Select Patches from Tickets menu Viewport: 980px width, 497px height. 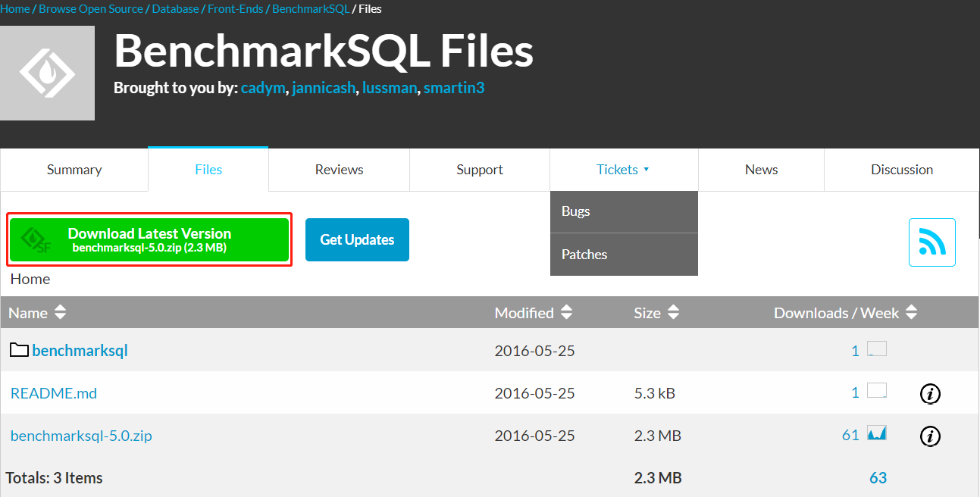click(584, 255)
